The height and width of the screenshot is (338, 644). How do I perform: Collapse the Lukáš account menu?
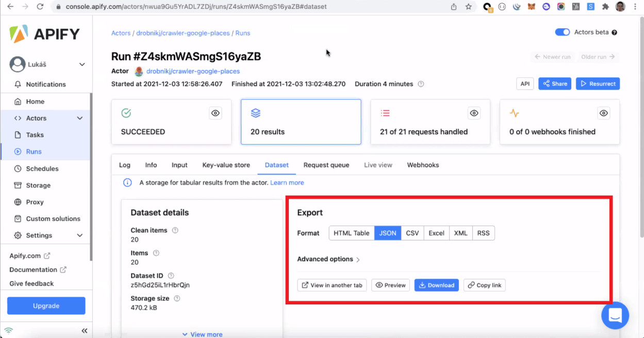tap(81, 65)
